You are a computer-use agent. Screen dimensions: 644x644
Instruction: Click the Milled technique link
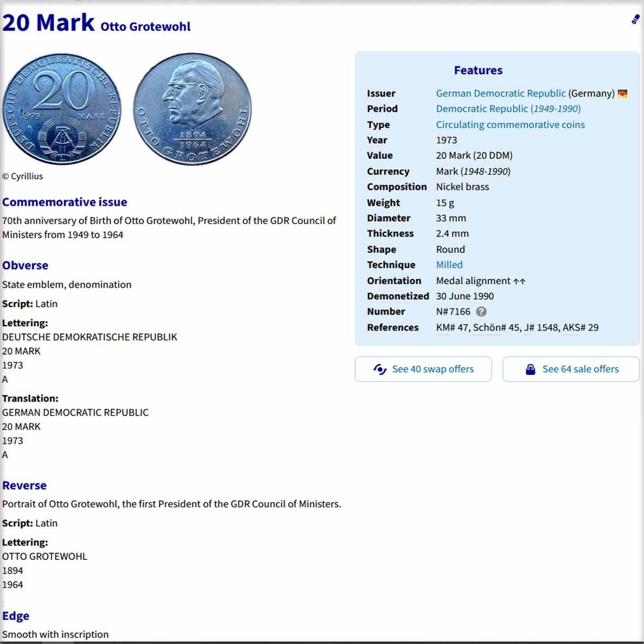point(449,265)
